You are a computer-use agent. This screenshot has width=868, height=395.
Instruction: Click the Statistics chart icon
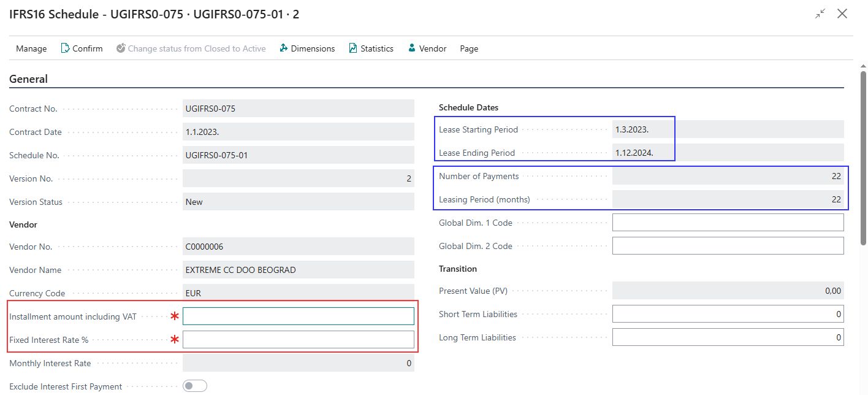tap(353, 48)
